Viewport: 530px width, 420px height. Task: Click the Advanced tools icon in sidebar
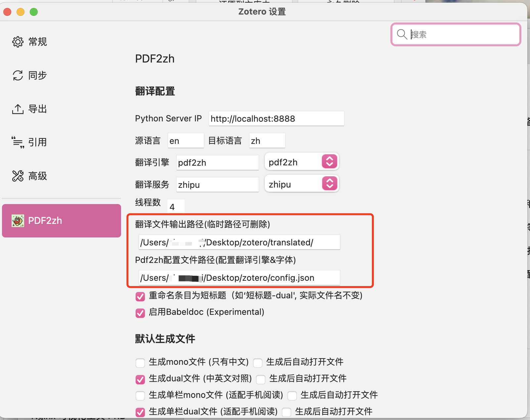coord(18,176)
